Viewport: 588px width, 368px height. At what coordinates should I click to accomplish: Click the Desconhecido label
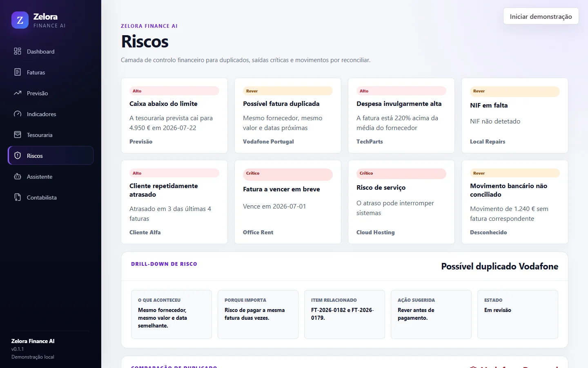488,232
